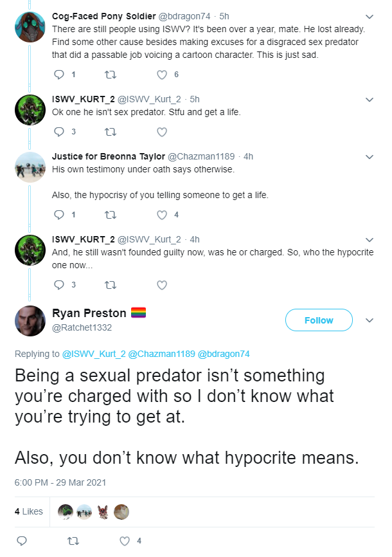Reply to ISWV_KURT_2's hypocrite tweet

pyautogui.click(x=59, y=285)
